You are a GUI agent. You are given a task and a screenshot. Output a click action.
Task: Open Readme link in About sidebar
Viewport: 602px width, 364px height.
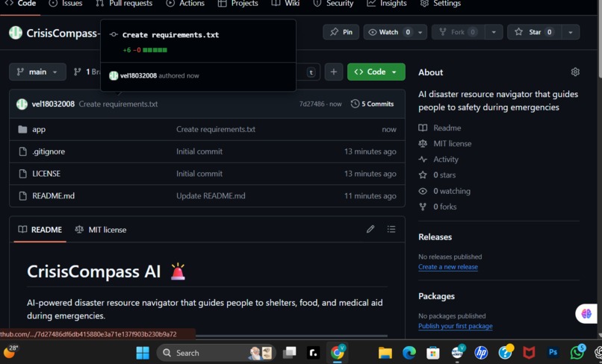(x=440, y=128)
